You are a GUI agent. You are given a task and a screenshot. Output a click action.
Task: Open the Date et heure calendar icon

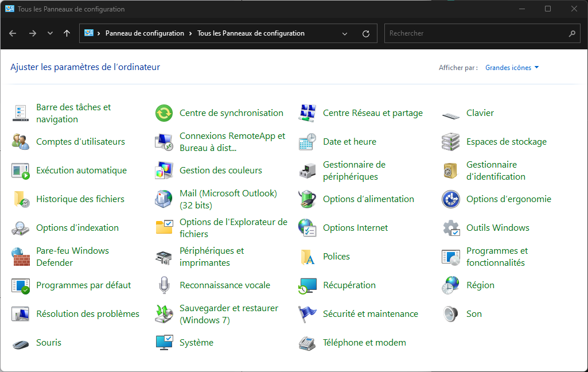click(307, 142)
